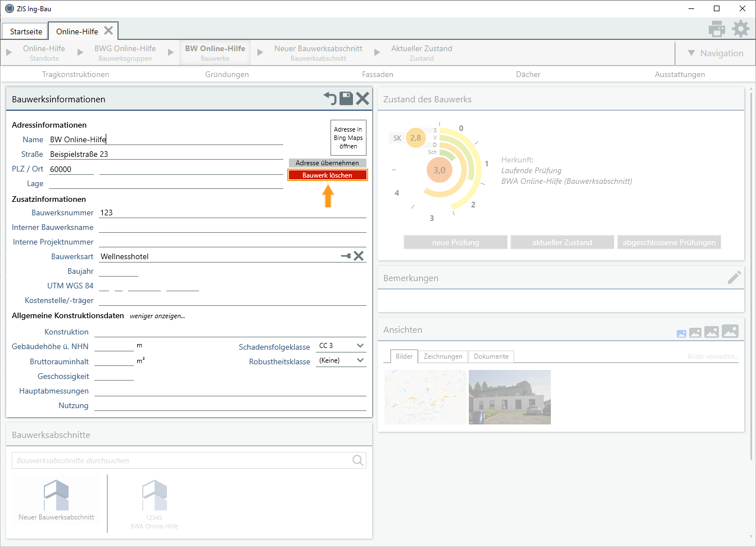Viewport: 756px width, 547px height.
Task: Select the largest image size icon in Ansichten
Action: pyautogui.click(x=730, y=331)
